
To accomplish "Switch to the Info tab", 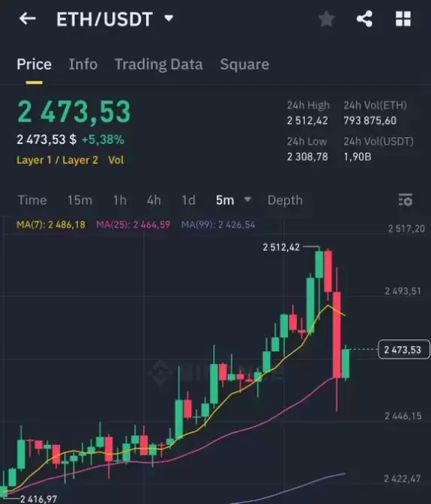I will pos(83,64).
